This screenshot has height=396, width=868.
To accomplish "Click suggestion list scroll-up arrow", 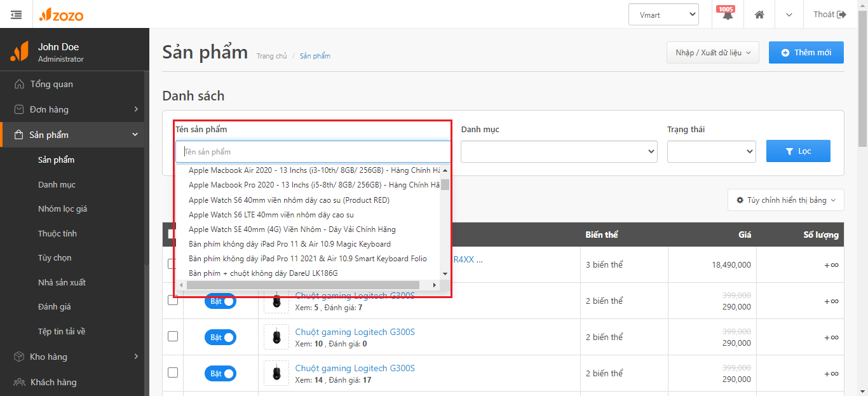I will coord(445,170).
